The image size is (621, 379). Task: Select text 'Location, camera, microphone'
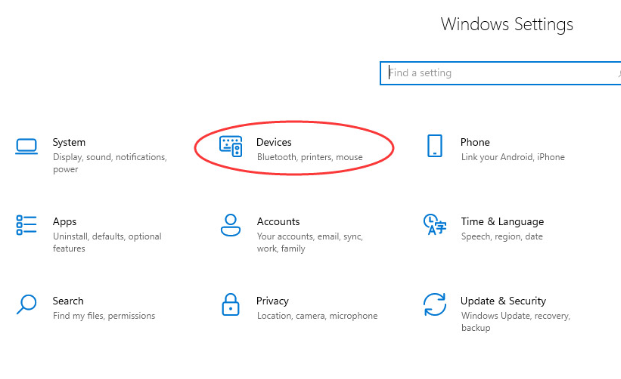(317, 316)
